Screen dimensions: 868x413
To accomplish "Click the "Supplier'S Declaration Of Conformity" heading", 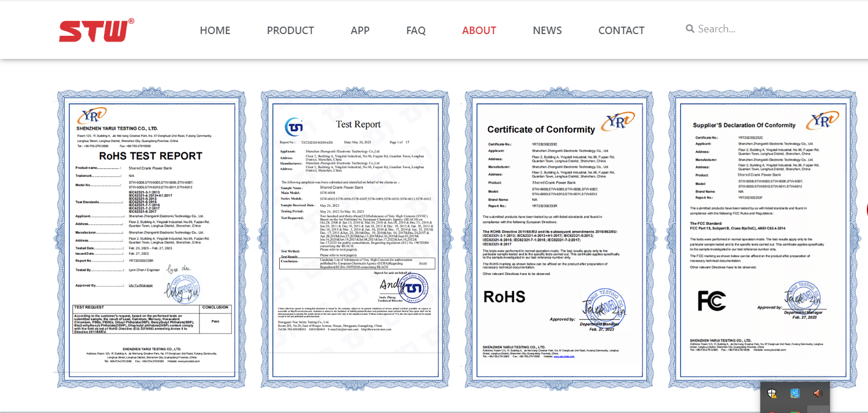I will (744, 125).
